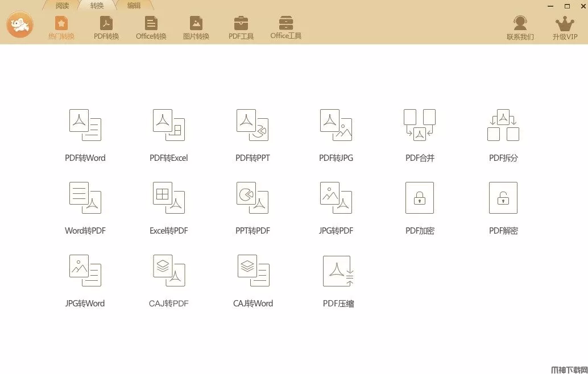588x374 pixels.
Task: Launch the CAJ转Word icon
Action: click(x=253, y=271)
